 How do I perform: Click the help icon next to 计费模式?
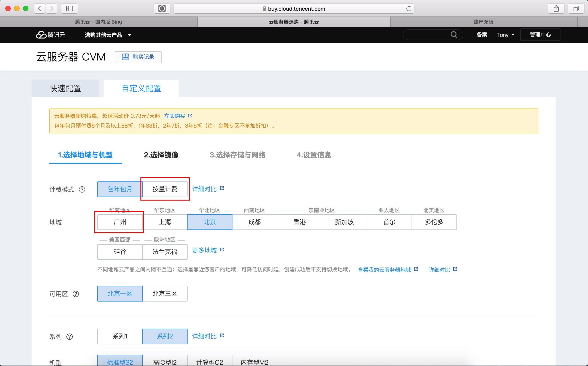coord(82,189)
